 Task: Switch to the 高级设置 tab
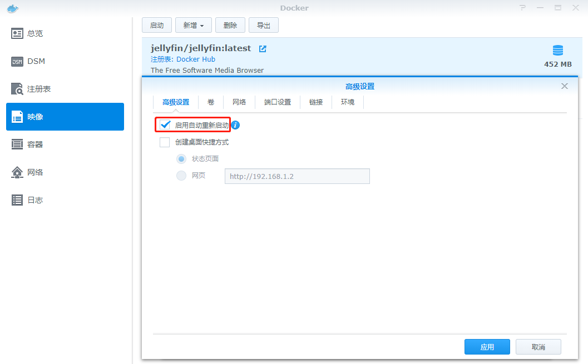pyautogui.click(x=176, y=102)
